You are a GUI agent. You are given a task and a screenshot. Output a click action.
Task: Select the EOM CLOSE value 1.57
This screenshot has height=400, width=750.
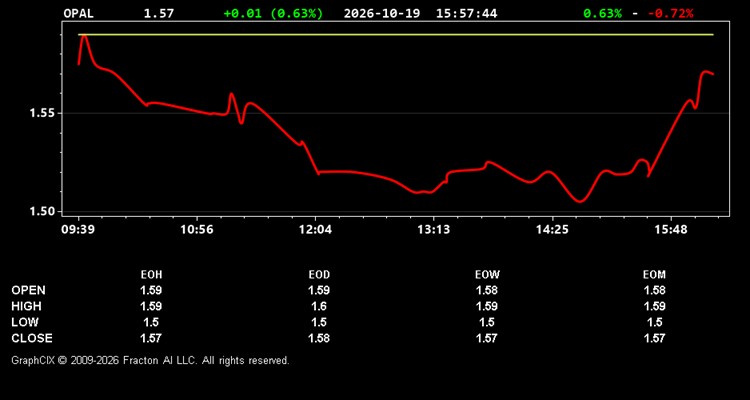tap(654, 338)
